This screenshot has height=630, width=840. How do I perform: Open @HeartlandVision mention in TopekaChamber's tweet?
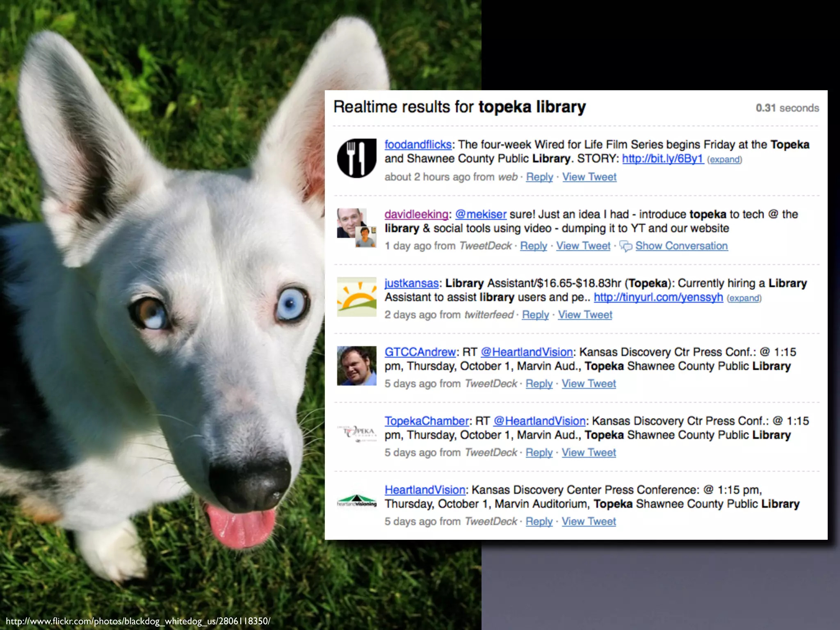(539, 421)
